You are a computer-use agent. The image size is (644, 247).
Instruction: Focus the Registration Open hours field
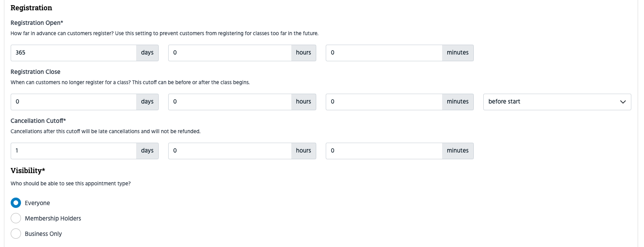click(230, 53)
